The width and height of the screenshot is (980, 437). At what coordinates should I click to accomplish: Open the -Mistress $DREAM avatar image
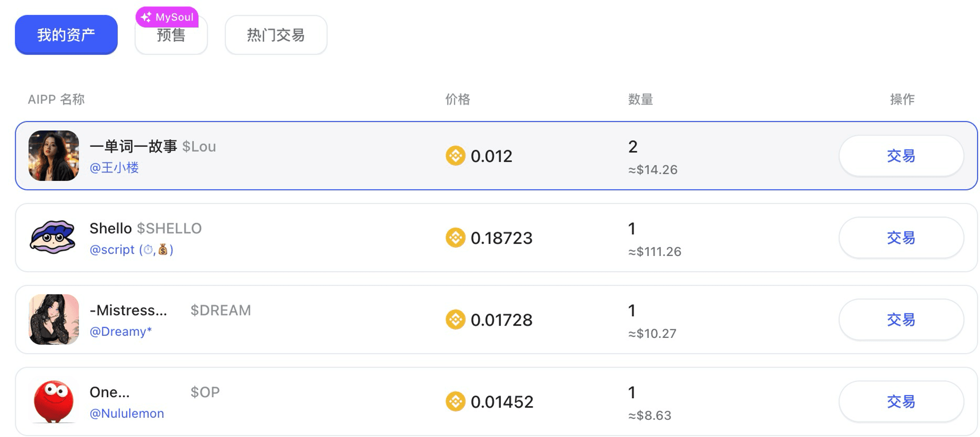(x=53, y=319)
